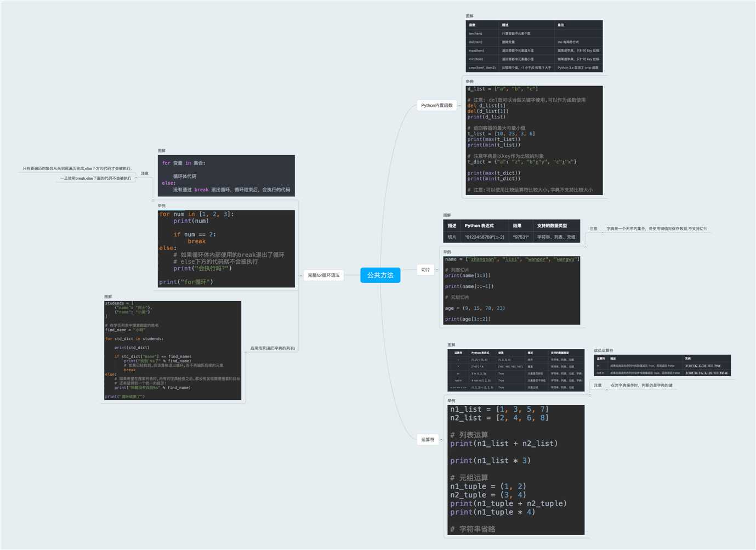Viewport: 756px width, 550px height.
Task: Select note 字典是一个无序的集合
Action: pos(657,229)
